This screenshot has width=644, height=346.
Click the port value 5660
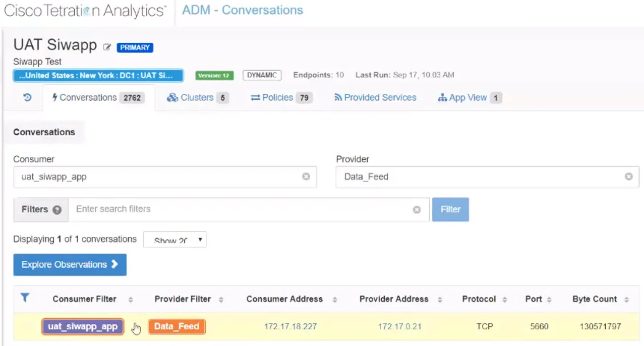tap(539, 326)
